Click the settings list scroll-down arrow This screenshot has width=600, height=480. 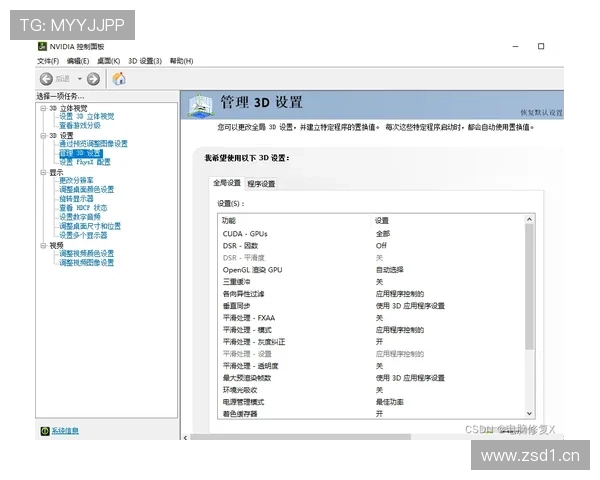(x=529, y=413)
